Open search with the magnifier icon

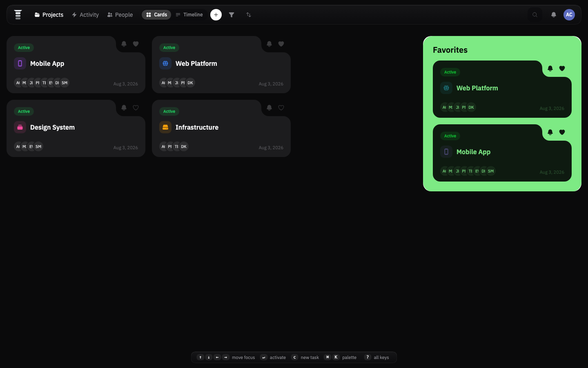pos(535,15)
